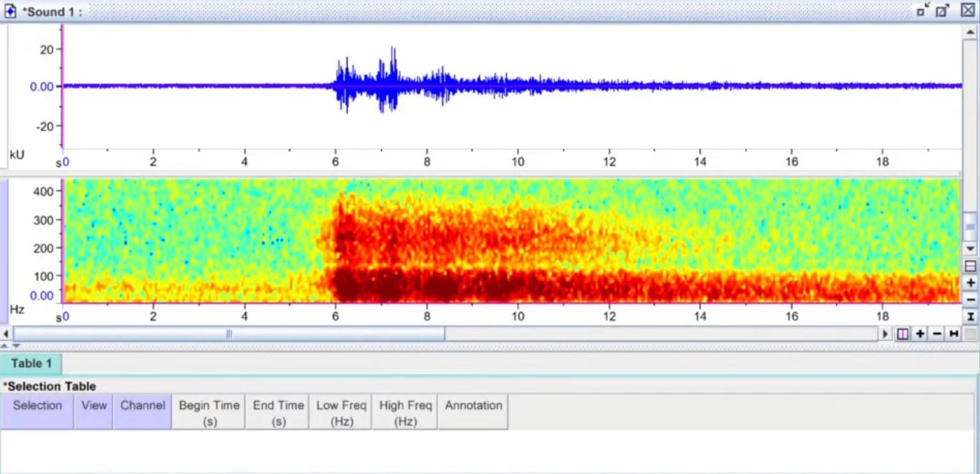This screenshot has height=474, width=980.
Task: Click the horizontal zoom-to-selection icon
Action: click(903, 334)
